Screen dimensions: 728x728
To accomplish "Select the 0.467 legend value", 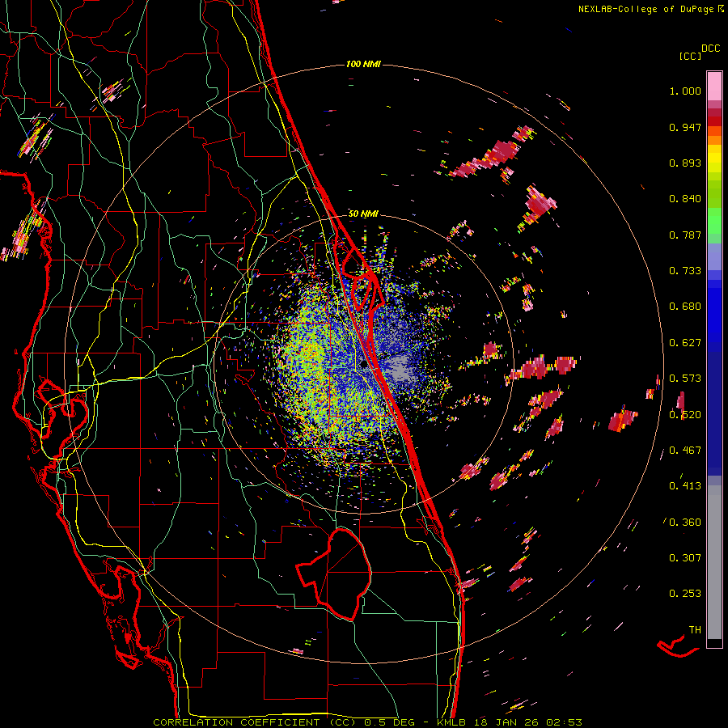I will click(685, 451).
